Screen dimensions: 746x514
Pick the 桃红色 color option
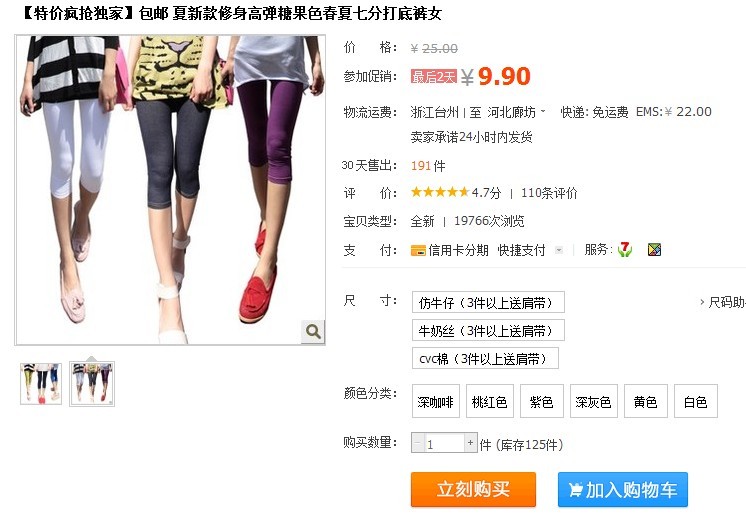(x=490, y=401)
